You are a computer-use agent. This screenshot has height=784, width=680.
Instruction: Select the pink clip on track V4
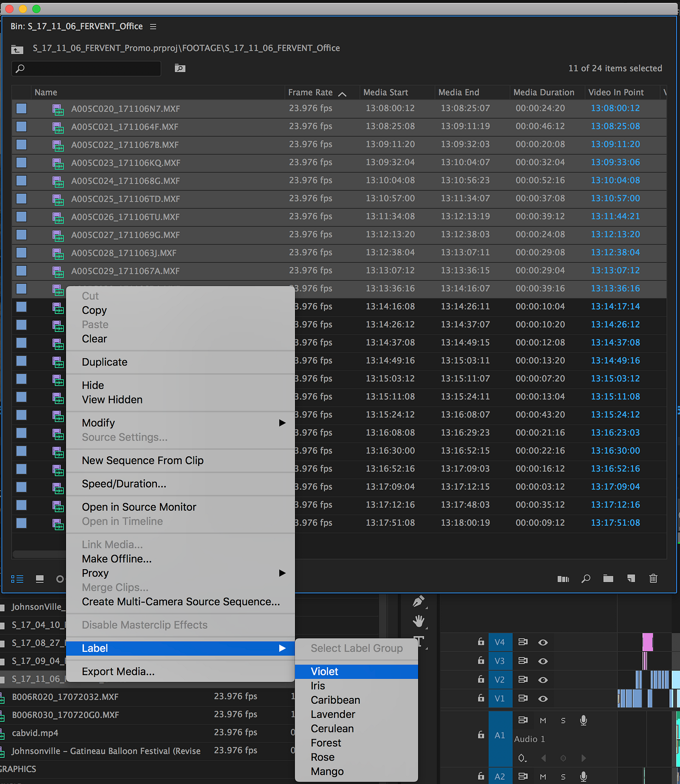tap(647, 642)
